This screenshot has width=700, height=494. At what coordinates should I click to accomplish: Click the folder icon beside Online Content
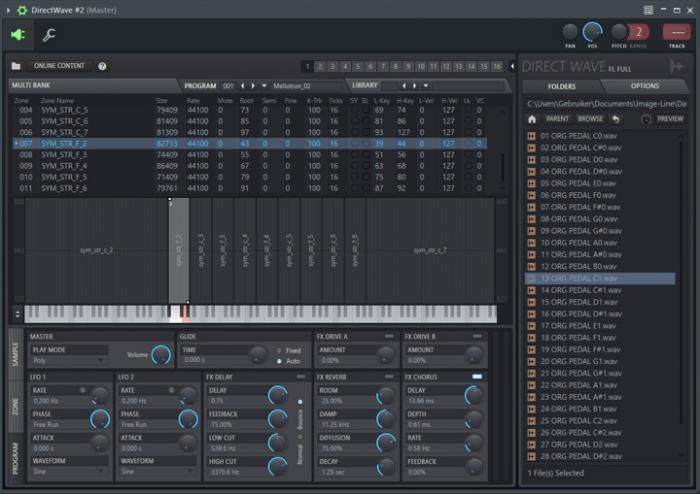point(16,66)
